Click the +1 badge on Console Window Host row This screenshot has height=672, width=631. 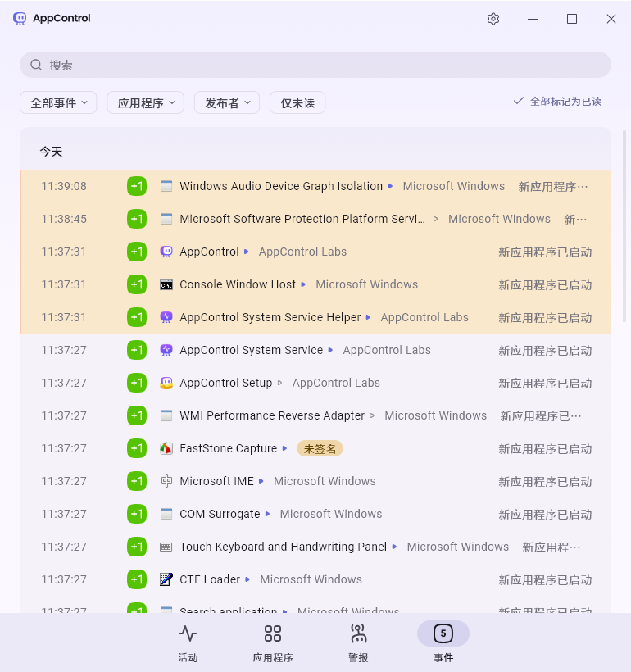click(137, 284)
